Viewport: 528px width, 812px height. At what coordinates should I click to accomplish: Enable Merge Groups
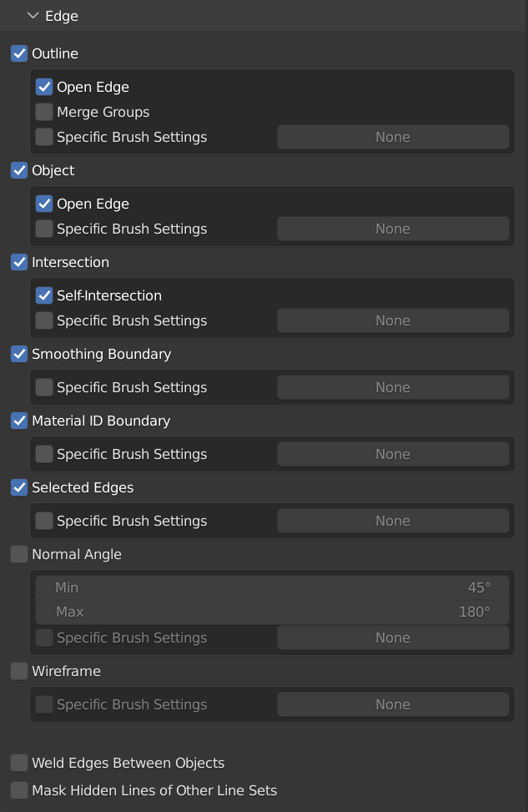click(44, 112)
